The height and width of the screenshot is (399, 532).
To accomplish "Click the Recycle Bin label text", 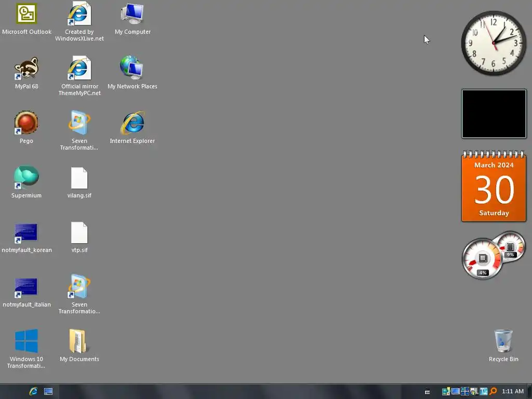I will (503, 359).
